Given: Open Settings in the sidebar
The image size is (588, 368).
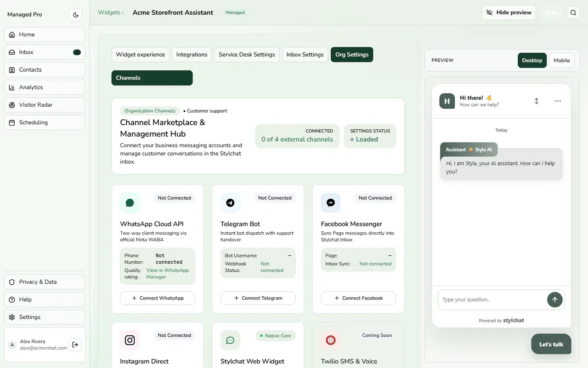Looking at the screenshot, I should (45, 317).
